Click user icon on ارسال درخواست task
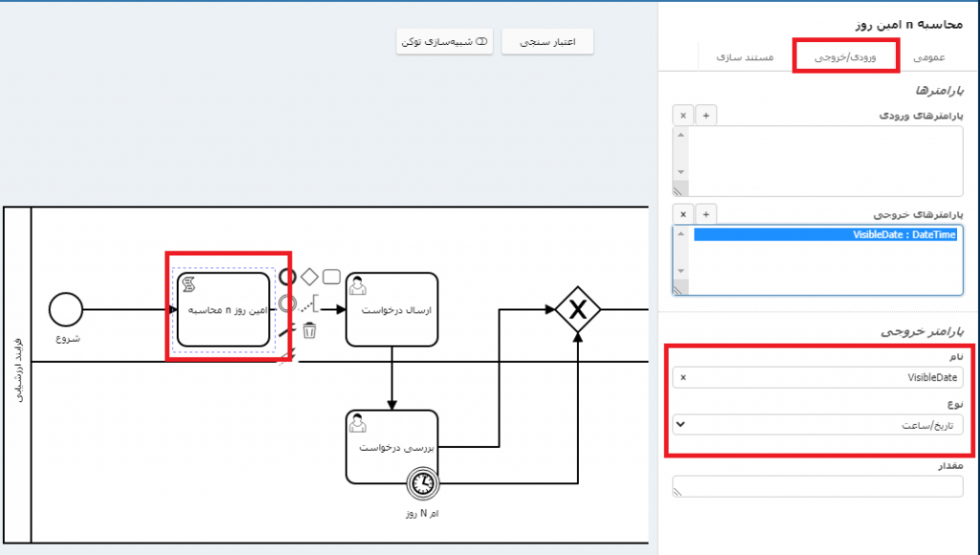This screenshot has width=980, height=555. (x=358, y=285)
